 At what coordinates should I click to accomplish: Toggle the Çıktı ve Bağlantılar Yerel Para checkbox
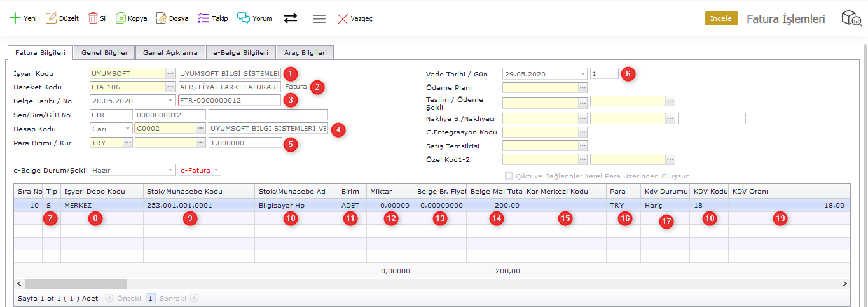pyautogui.click(x=508, y=176)
